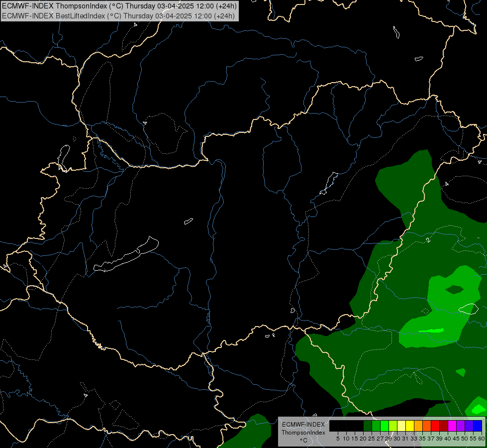Click the legend tick value 30
Screen dimensions: 487x448
(397, 439)
